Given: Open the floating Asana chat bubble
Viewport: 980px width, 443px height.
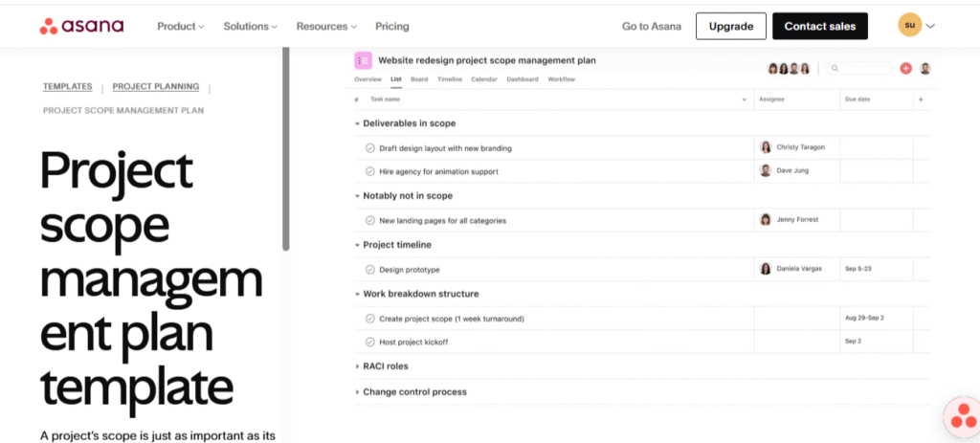Looking at the screenshot, I should [x=963, y=416].
